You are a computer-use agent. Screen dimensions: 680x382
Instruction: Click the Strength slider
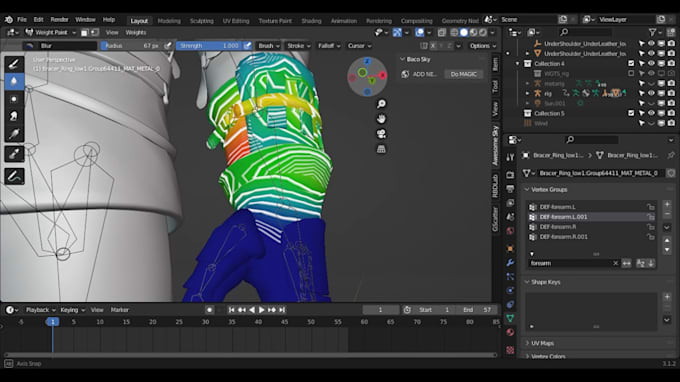[209, 46]
